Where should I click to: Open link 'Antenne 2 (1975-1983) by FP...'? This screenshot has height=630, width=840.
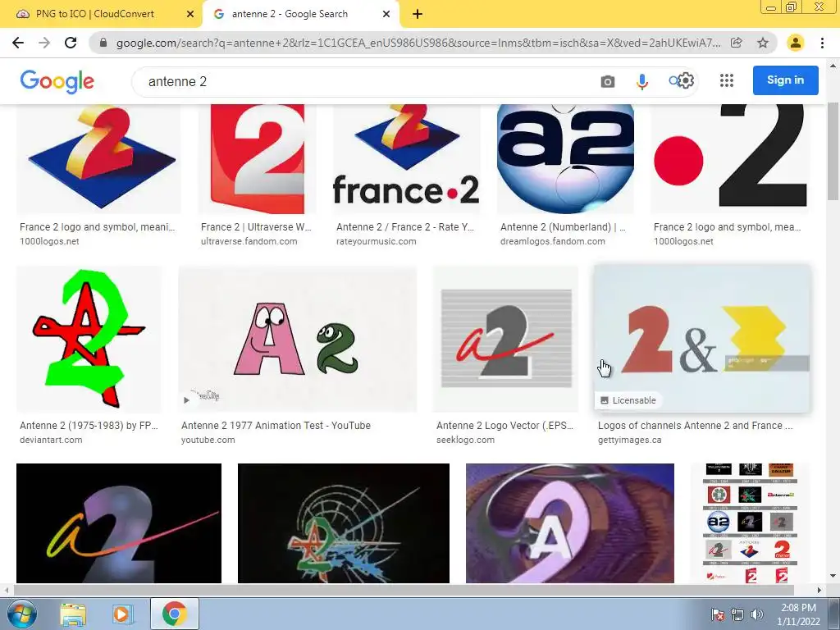point(89,426)
